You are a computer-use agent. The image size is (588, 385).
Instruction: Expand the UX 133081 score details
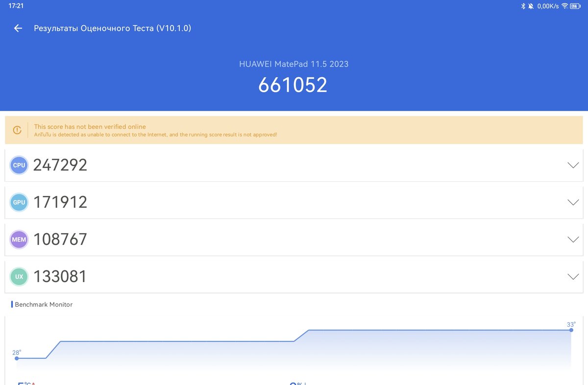tap(573, 277)
